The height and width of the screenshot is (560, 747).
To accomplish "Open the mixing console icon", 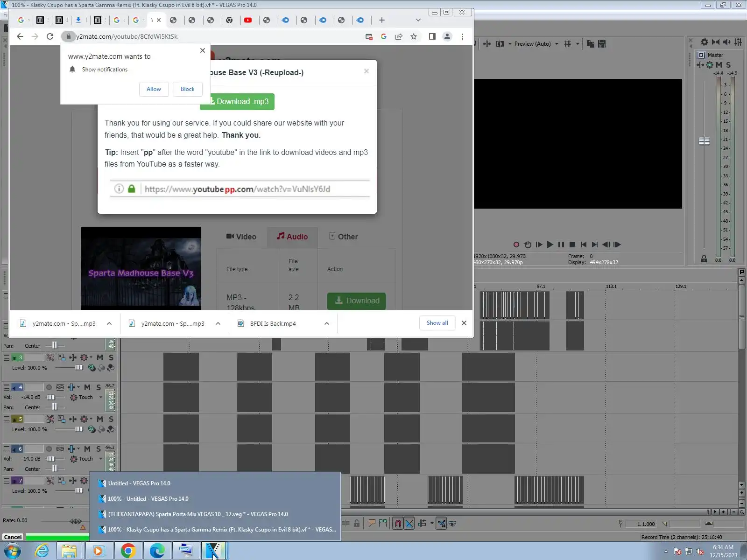I will [738, 42].
